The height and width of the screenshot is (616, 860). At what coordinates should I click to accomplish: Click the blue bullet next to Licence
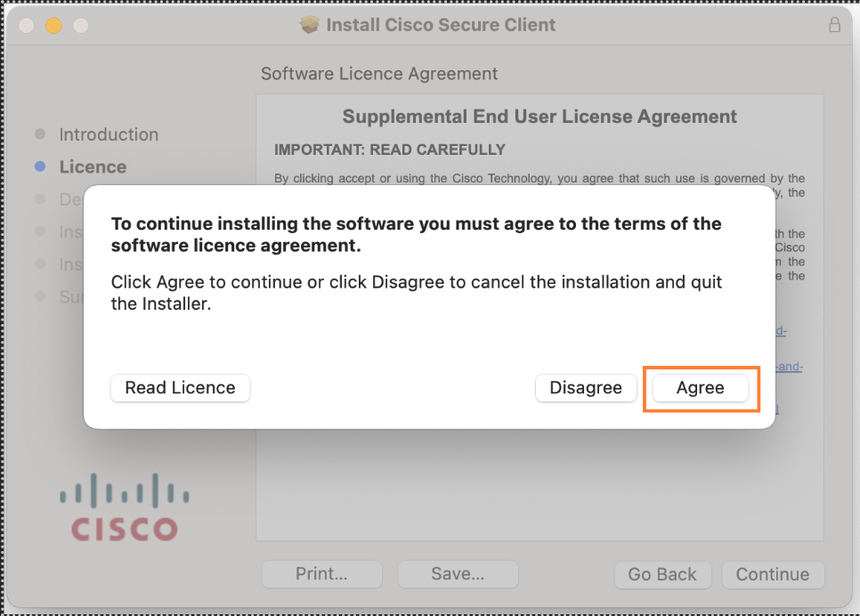pyautogui.click(x=40, y=166)
